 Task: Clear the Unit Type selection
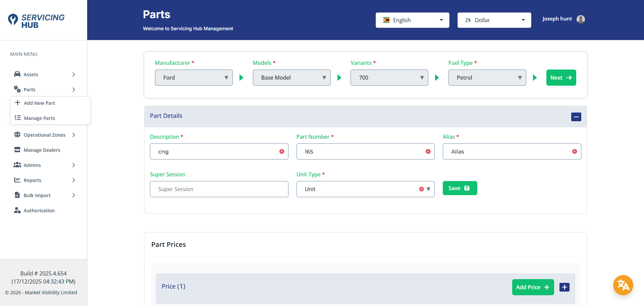421,189
